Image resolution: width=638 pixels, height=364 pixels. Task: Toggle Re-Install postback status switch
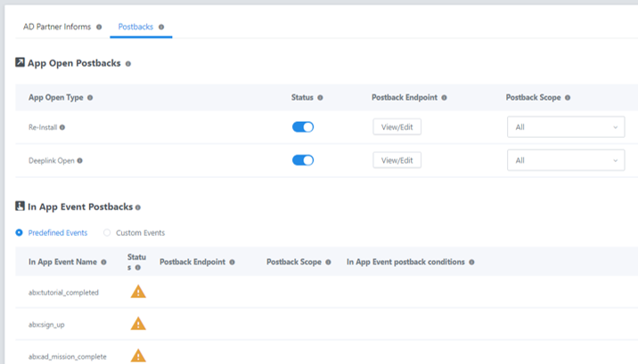pyautogui.click(x=303, y=127)
